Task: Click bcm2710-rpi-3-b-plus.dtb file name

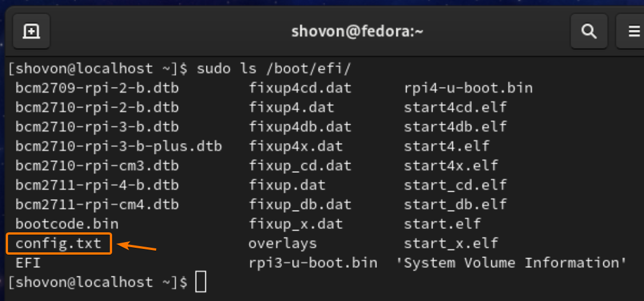Action: tap(118, 146)
